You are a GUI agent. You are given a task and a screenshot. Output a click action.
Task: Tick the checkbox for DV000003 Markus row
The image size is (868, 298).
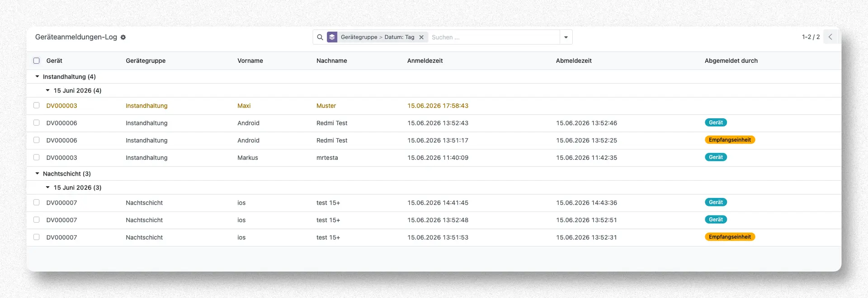click(37, 157)
